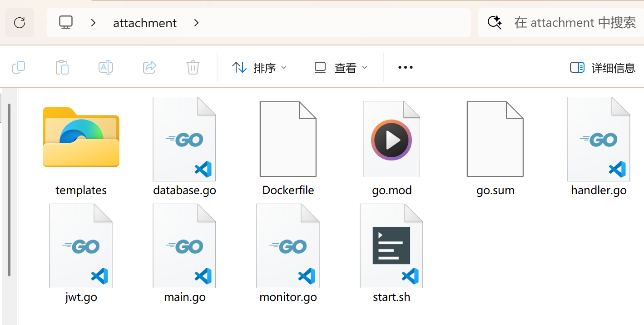Image resolution: width=644 pixels, height=325 pixels.
Task: Click the paste clipboard icon
Action: [62, 68]
